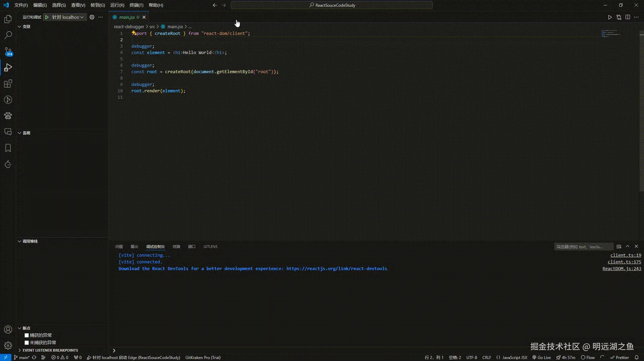Viewport: 644px width, 361px height.
Task: Split the editor to the right
Action: tap(628, 17)
